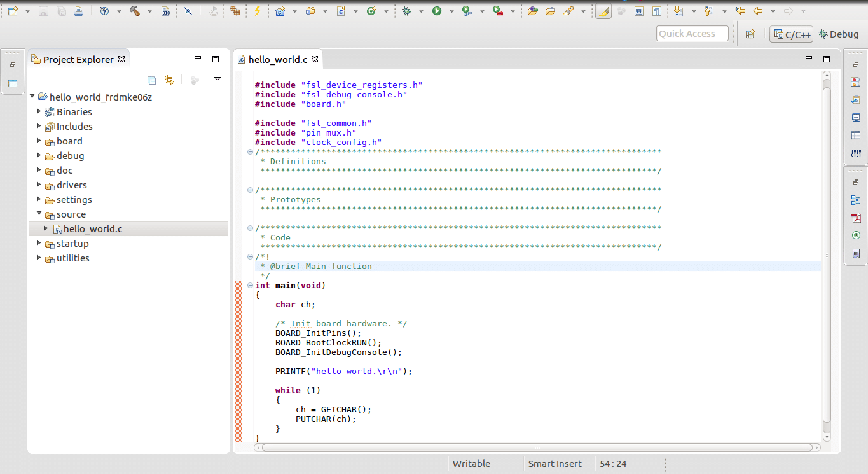
Task: Open the 1010 binary view in right trim
Action: click(x=856, y=153)
